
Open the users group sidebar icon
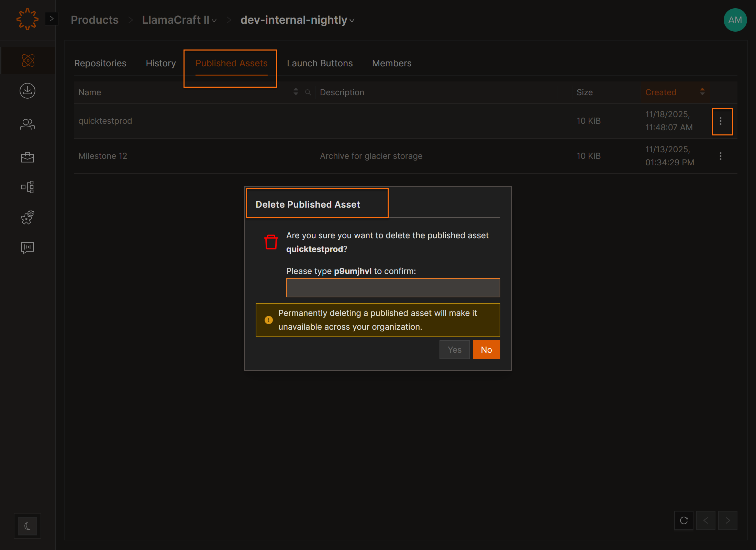(27, 124)
